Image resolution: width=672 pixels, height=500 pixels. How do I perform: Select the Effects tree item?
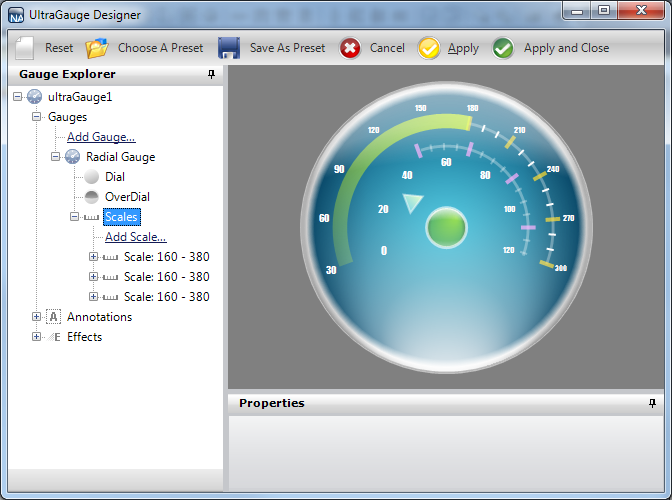[x=84, y=337]
